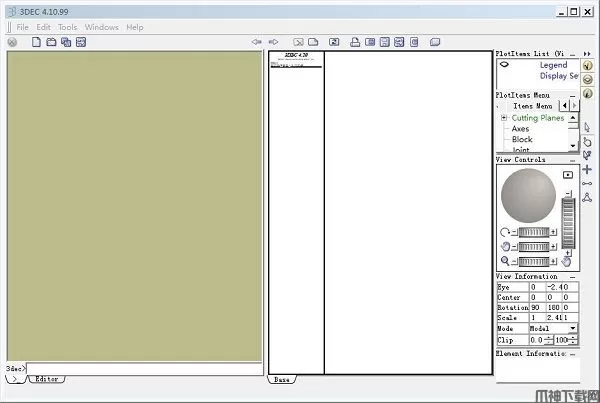The image size is (600, 403).
Task: Click the triangle node tool on right sidebar
Action: pos(587,197)
